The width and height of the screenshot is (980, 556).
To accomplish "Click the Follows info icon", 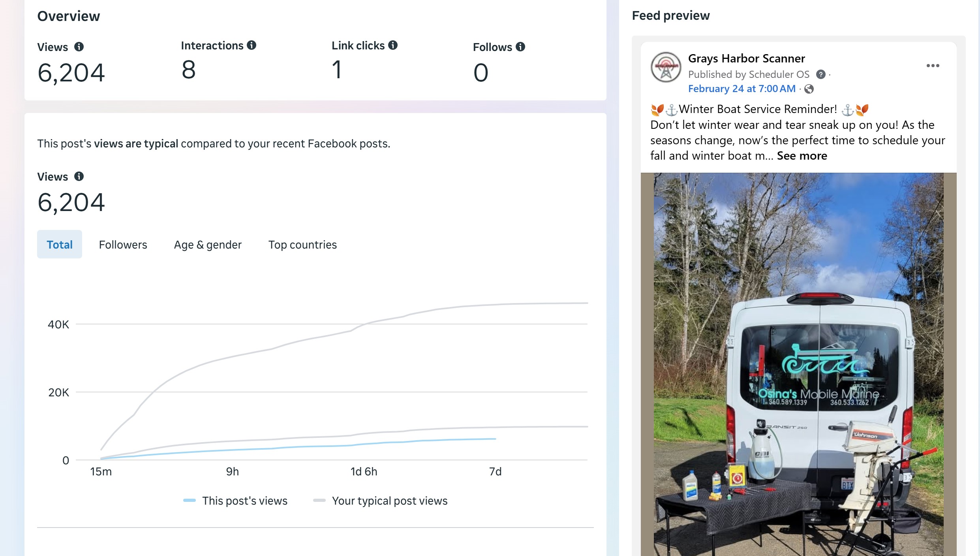I will (520, 47).
